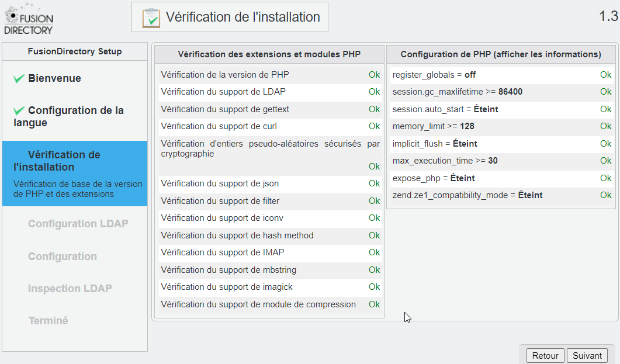
Task: Click Vérification du support de module de compression
Action: point(270,304)
